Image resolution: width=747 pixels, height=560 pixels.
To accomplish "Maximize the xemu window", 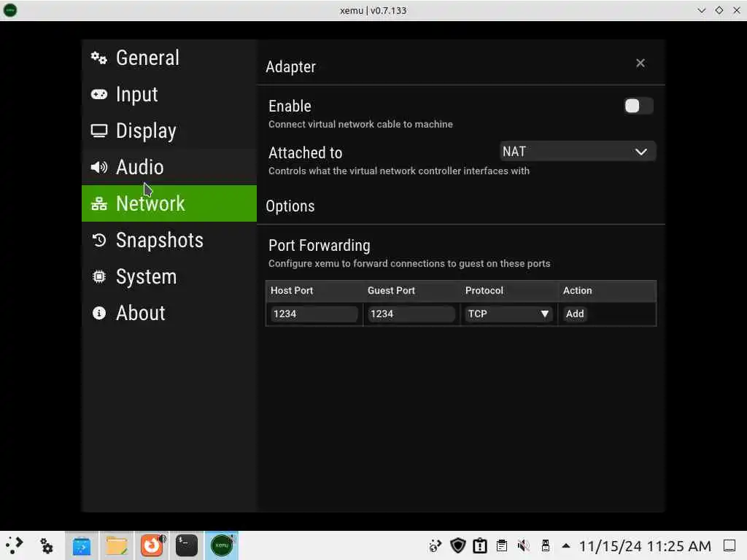I will (719, 10).
